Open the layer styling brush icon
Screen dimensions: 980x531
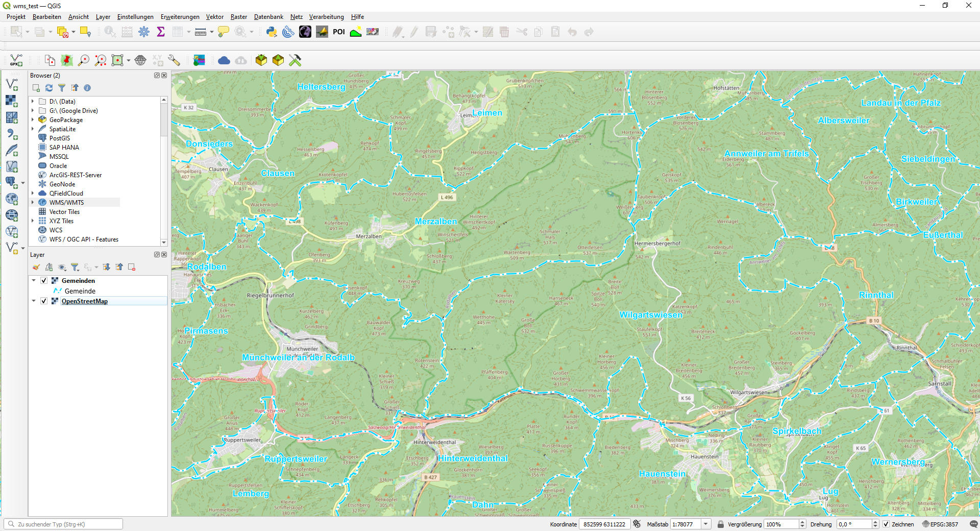tap(36, 267)
